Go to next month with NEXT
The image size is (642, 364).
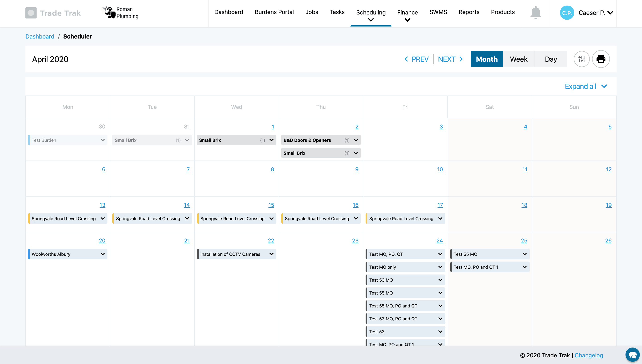point(451,59)
